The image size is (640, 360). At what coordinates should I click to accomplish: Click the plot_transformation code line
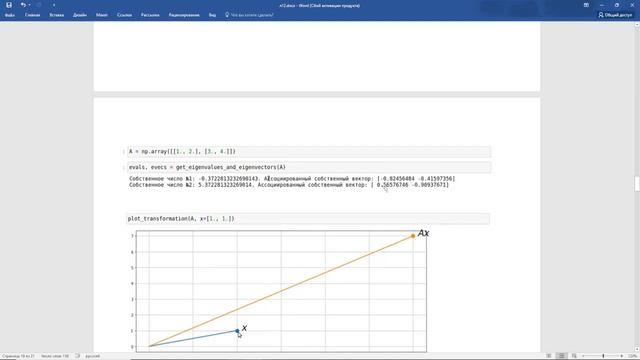308,219
